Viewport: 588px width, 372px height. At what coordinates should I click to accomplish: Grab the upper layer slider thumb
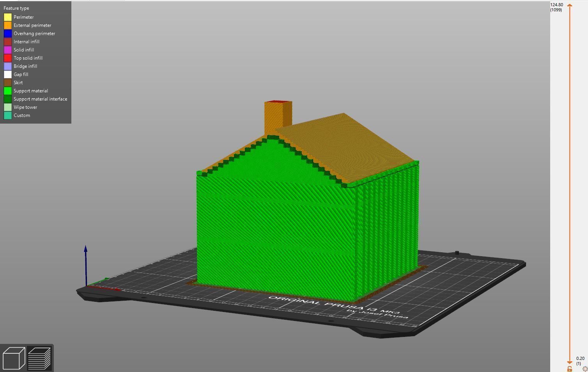tap(570, 5)
